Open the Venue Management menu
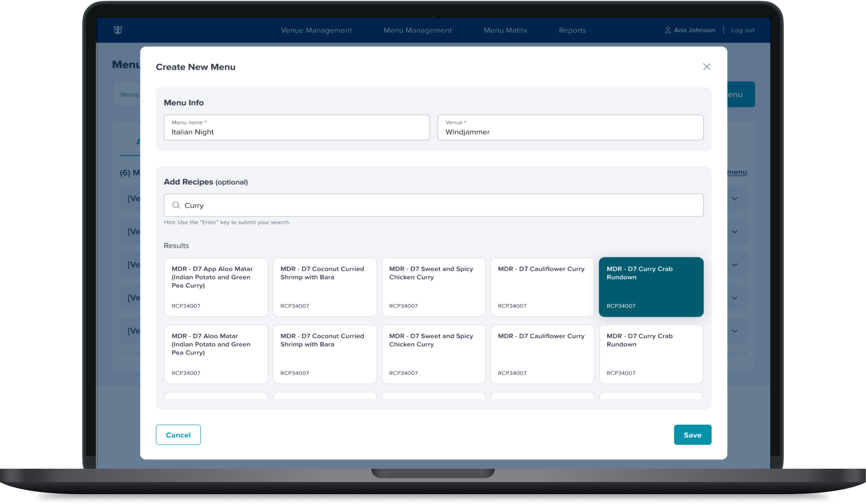 click(316, 30)
